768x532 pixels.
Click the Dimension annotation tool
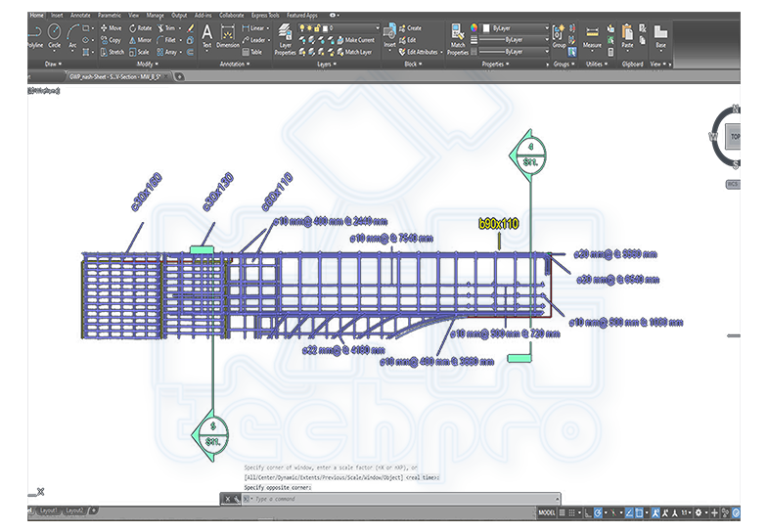coord(228,37)
